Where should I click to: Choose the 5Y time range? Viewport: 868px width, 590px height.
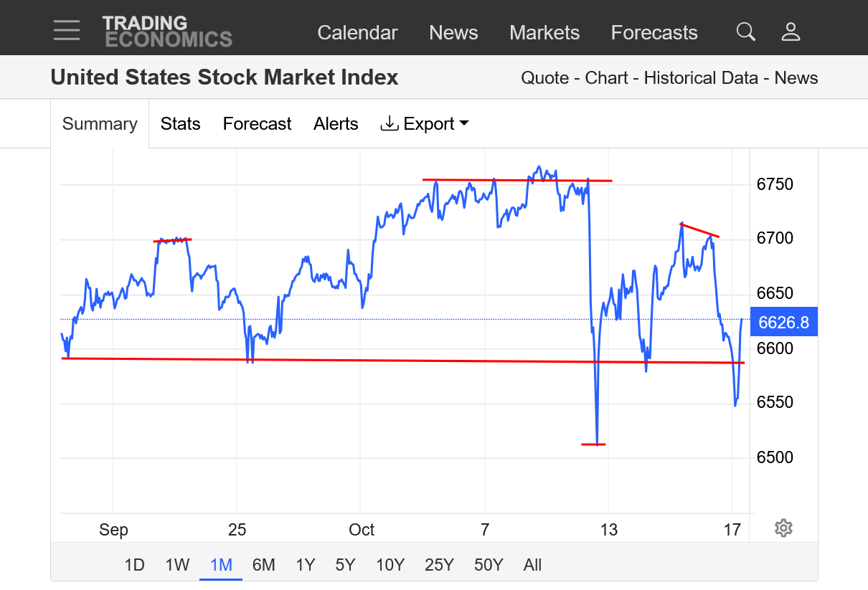point(345,565)
